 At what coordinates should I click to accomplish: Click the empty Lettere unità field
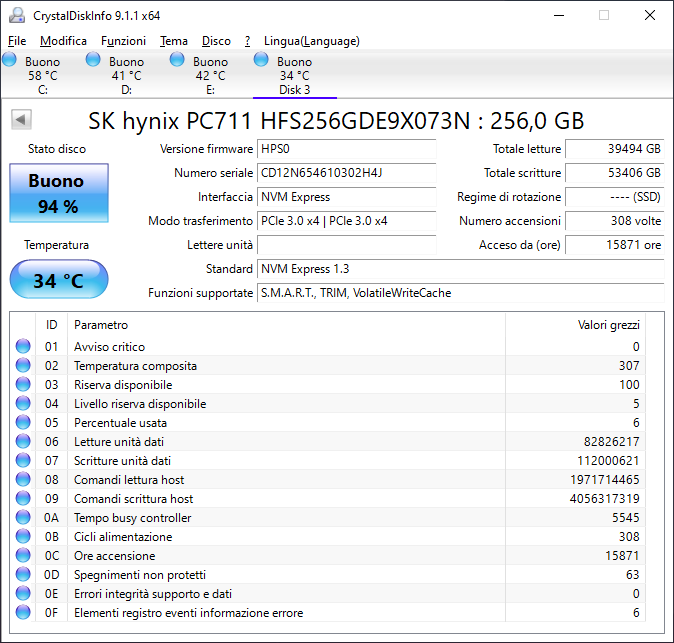[x=346, y=245]
